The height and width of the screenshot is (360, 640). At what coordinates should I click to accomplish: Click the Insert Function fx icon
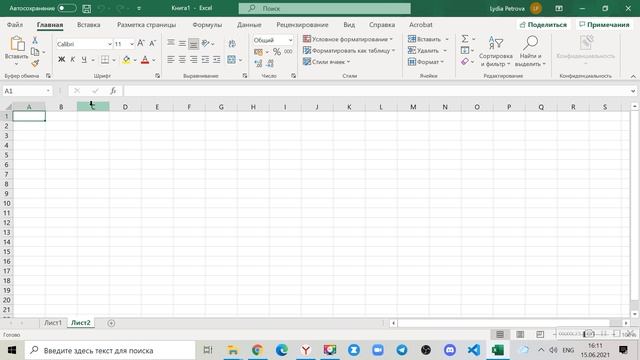113,91
